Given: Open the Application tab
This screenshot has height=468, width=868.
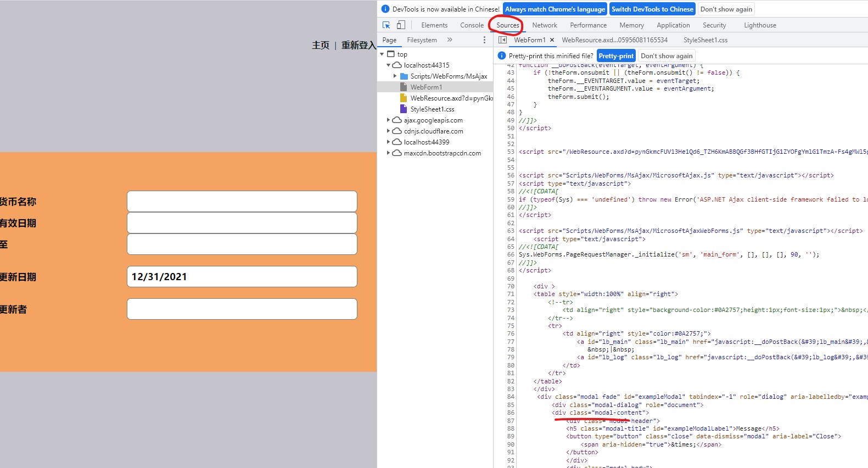Looking at the screenshot, I should (x=673, y=25).
